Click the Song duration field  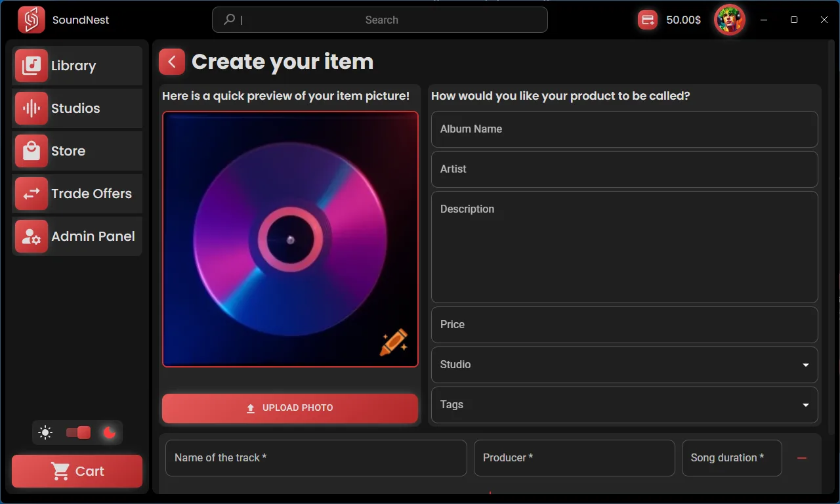(732, 458)
